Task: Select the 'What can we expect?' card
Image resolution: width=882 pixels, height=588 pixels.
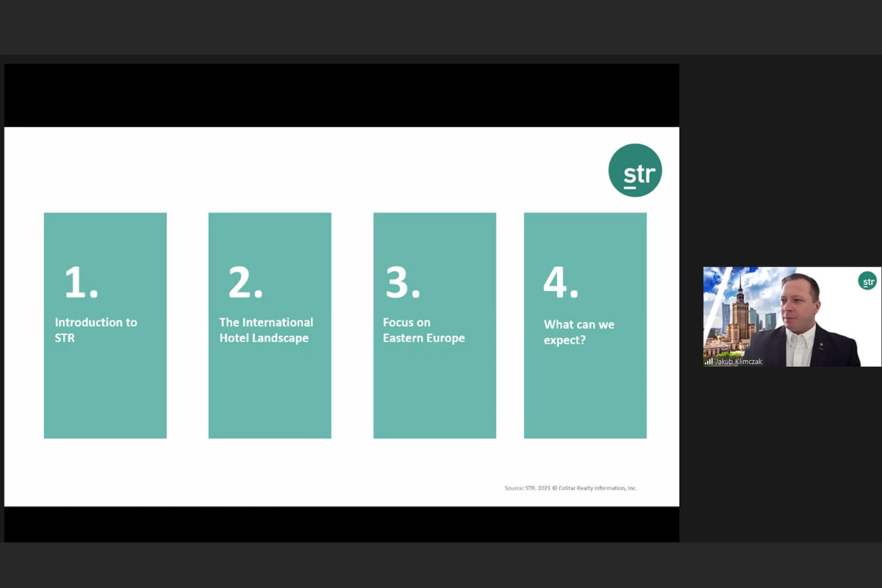Action: [x=585, y=326]
